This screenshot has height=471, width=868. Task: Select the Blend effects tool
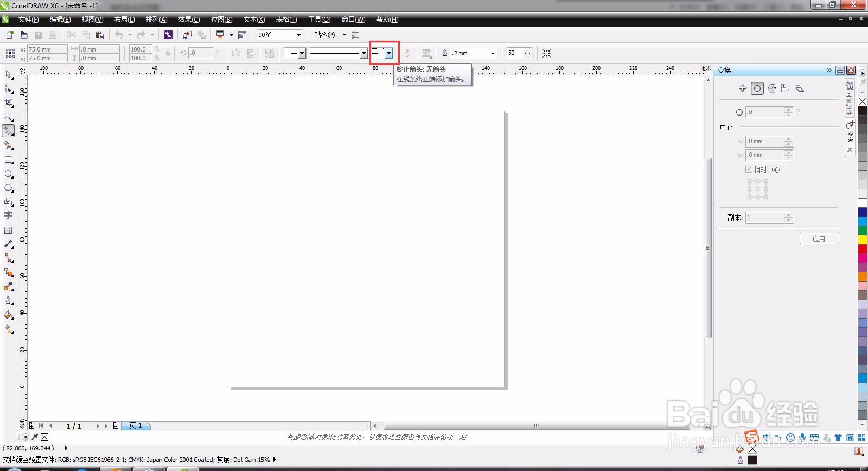pos(8,272)
